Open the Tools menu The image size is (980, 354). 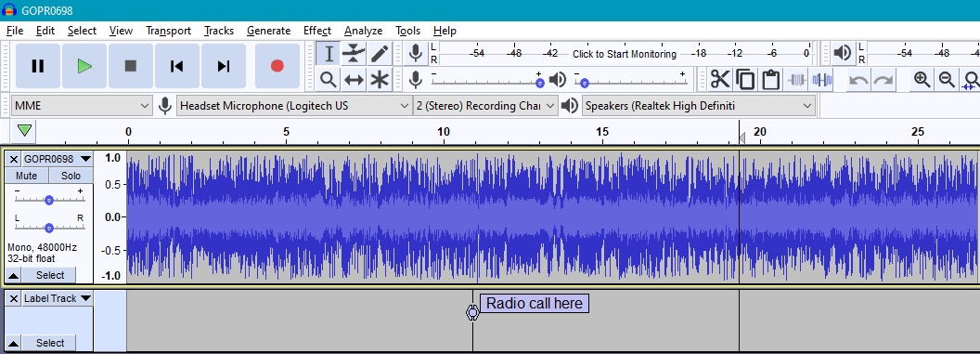[x=407, y=31]
